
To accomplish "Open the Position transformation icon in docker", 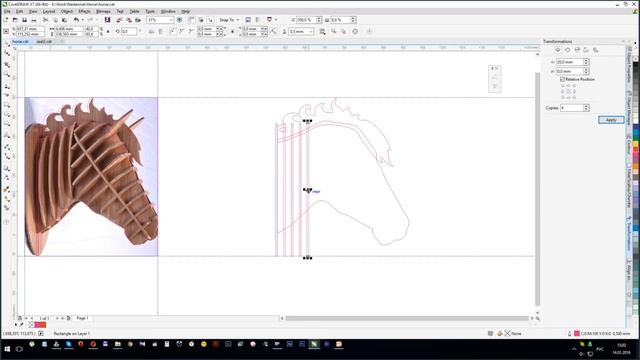I will tap(558, 50).
